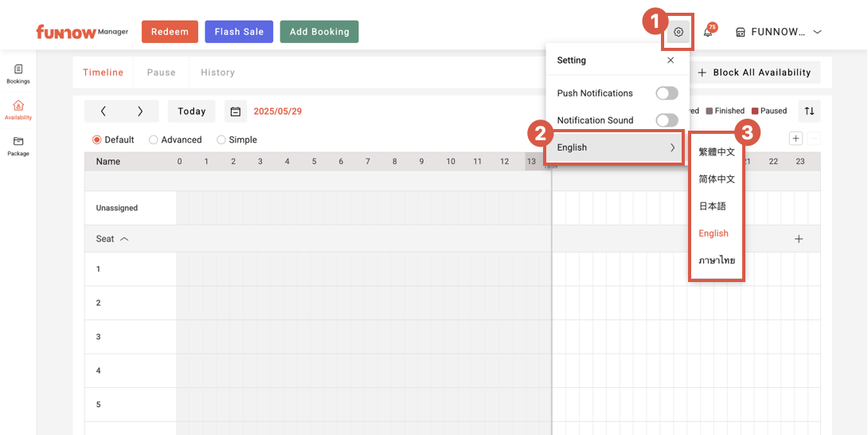Image resolution: width=868 pixels, height=435 pixels.
Task: Open the FUNNOW account dropdown
Action: coord(778,33)
